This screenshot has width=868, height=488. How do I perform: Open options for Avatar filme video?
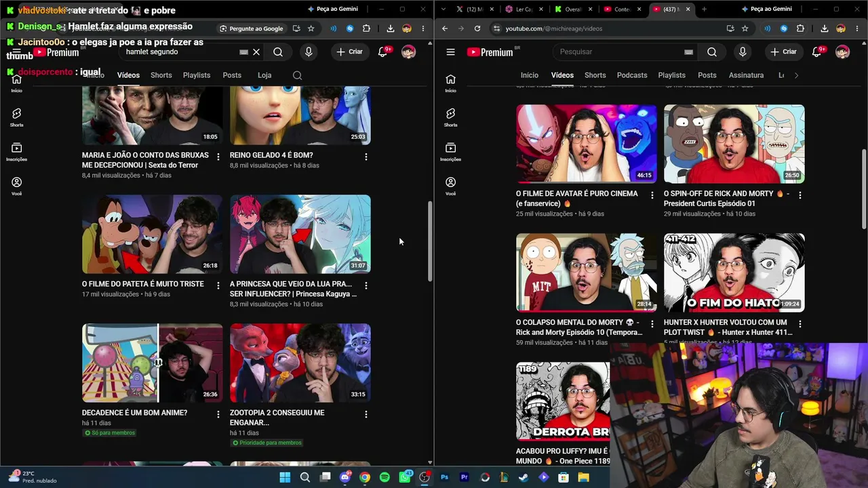click(652, 195)
